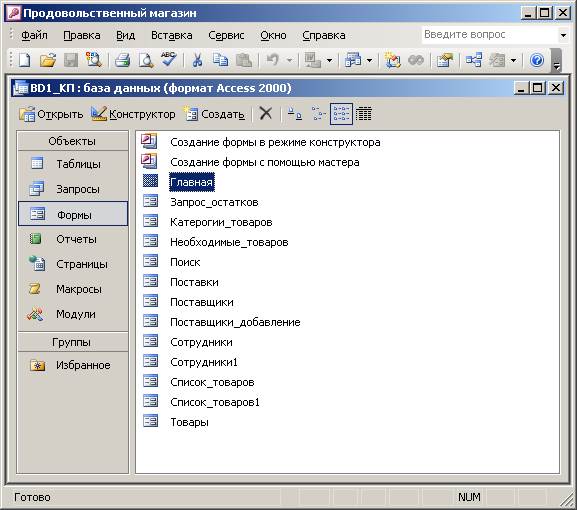Click the Code editor toolbar icon
This screenshot has height=510, width=577.
coord(392,60)
